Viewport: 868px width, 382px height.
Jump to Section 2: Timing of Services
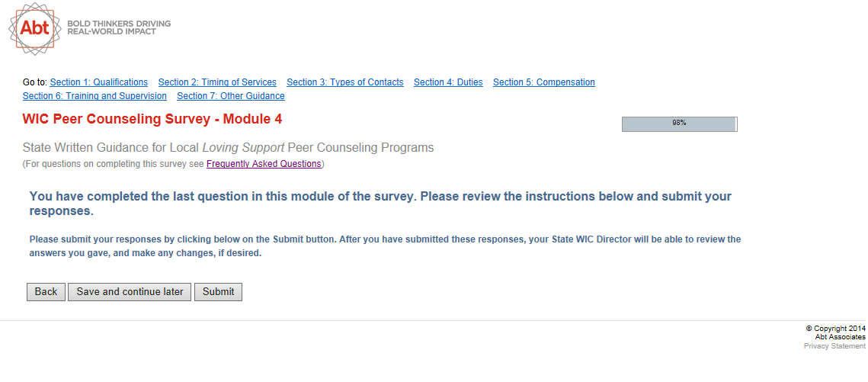coord(217,82)
